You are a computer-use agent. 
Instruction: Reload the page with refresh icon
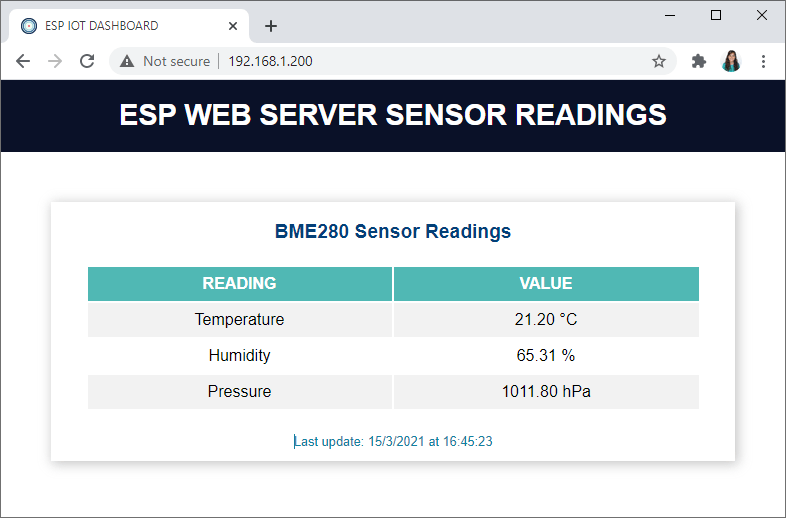(x=87, y=61)
